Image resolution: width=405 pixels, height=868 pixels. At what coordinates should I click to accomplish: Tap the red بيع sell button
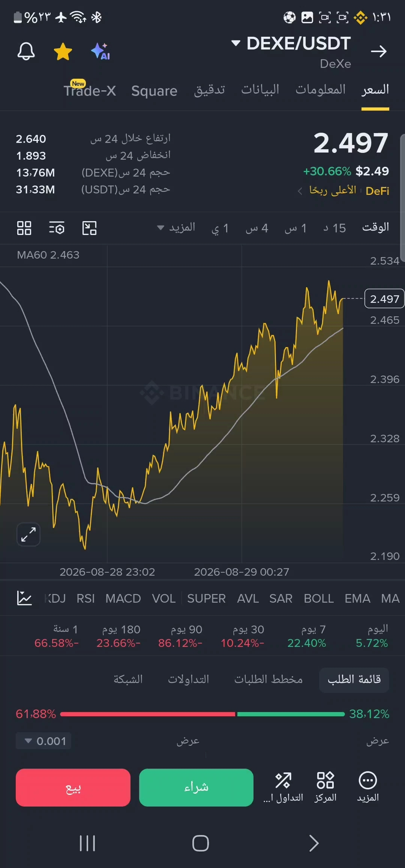[x=73, y=787]
